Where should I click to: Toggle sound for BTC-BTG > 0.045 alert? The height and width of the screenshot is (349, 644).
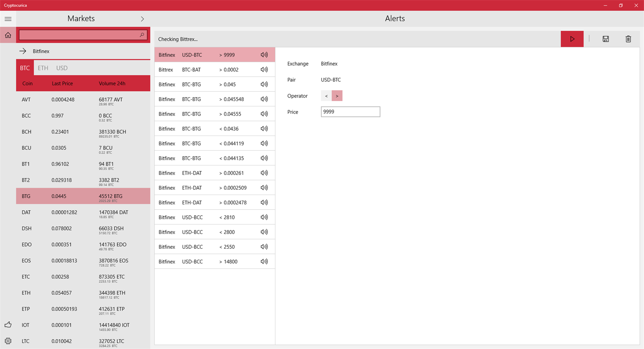[x=264, y=84]
